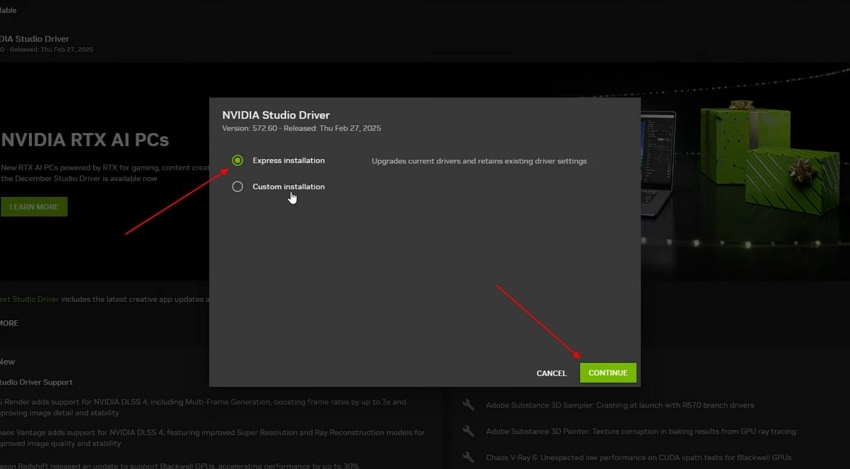Click the wrench icon beside Chaos V-Ray 6
This screenshot has width=850, height=469.
(468, 457)
